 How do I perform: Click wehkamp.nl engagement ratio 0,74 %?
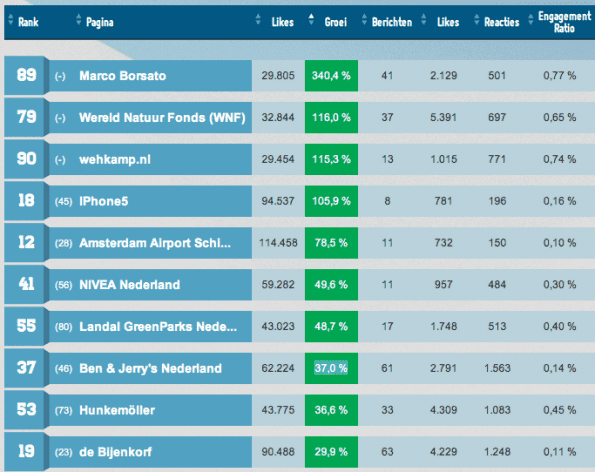(x=560, y=159)
